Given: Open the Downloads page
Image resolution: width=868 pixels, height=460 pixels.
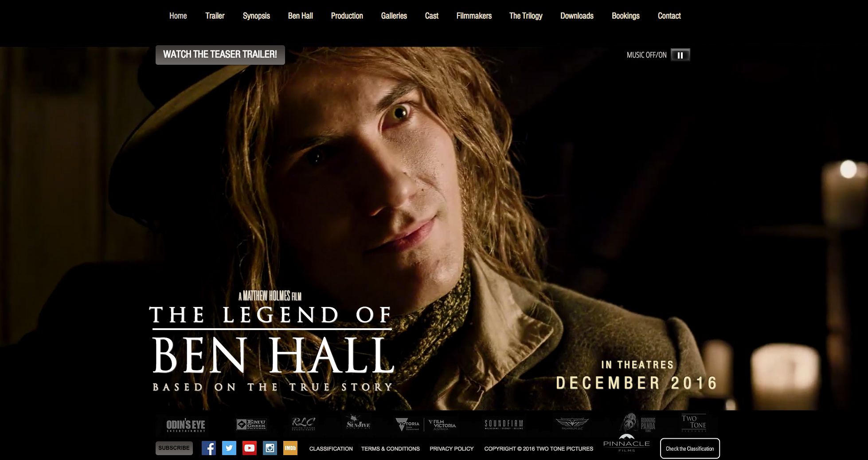Looking at the screenshot, I should (x=577, y=16).
